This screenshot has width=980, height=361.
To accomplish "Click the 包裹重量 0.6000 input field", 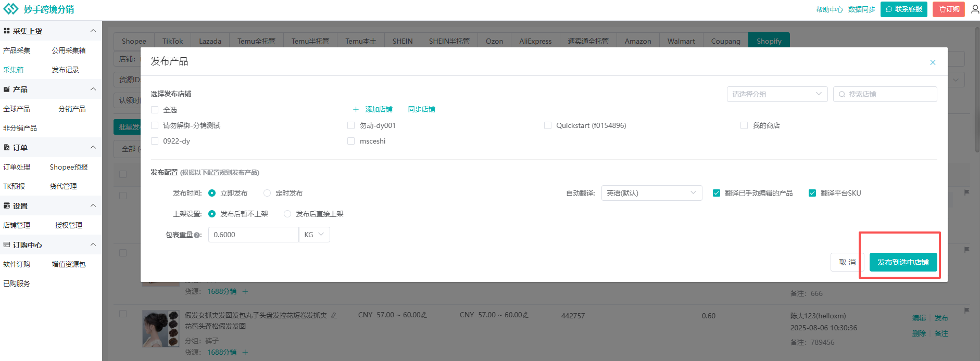I will click(253, 235).
